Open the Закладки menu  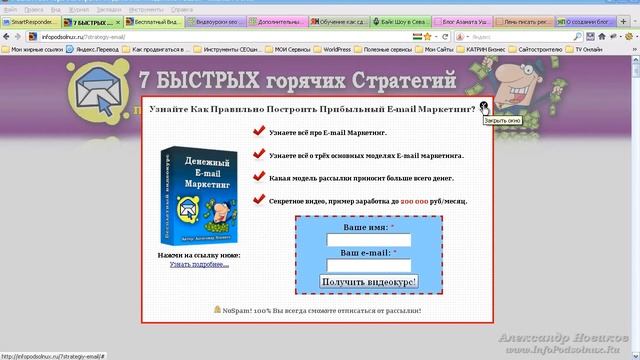[x=109, y=9]
